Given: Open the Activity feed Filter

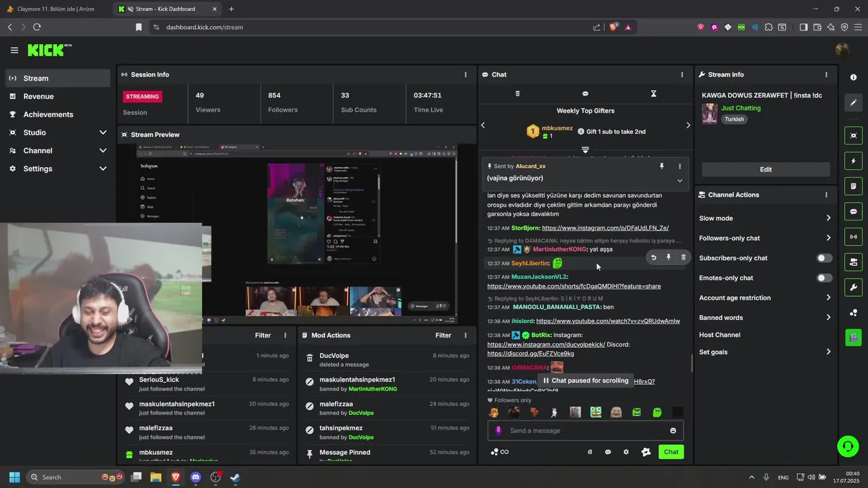Looking at the screenshot, I should pos(262,335).
